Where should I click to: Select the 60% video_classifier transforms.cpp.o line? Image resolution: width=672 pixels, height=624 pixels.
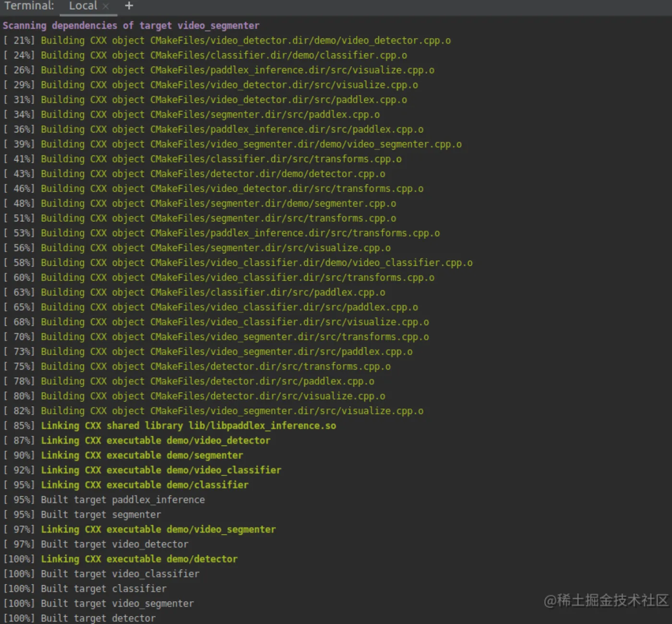tap(219, 278)
